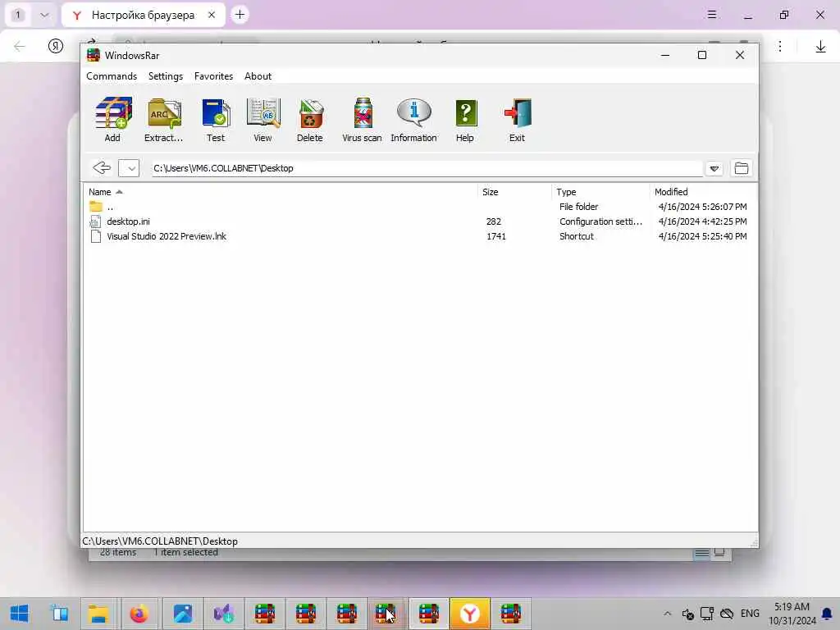Open the Favorites menu

(x=214, y=76)
